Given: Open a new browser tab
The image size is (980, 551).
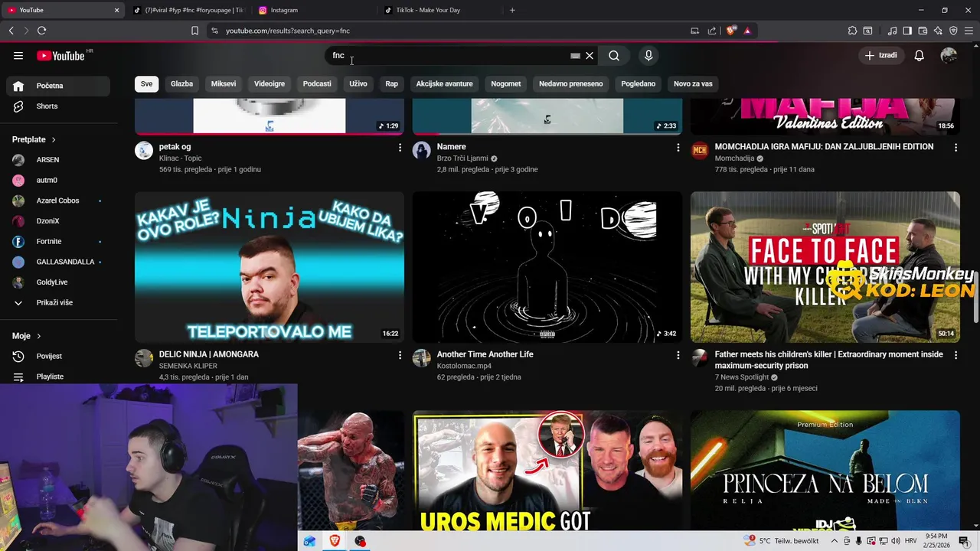Looking at the screenshot, I should (512, 10).
